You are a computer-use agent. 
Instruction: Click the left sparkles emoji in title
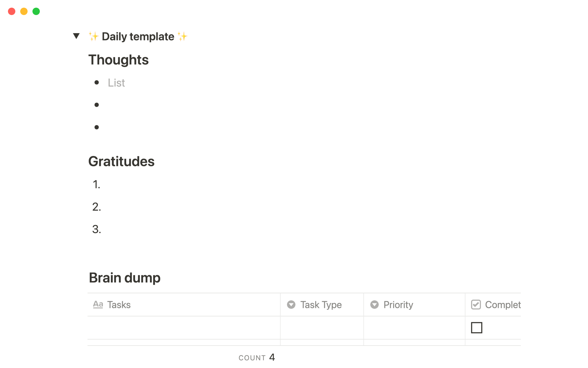[x=93, y=36]
